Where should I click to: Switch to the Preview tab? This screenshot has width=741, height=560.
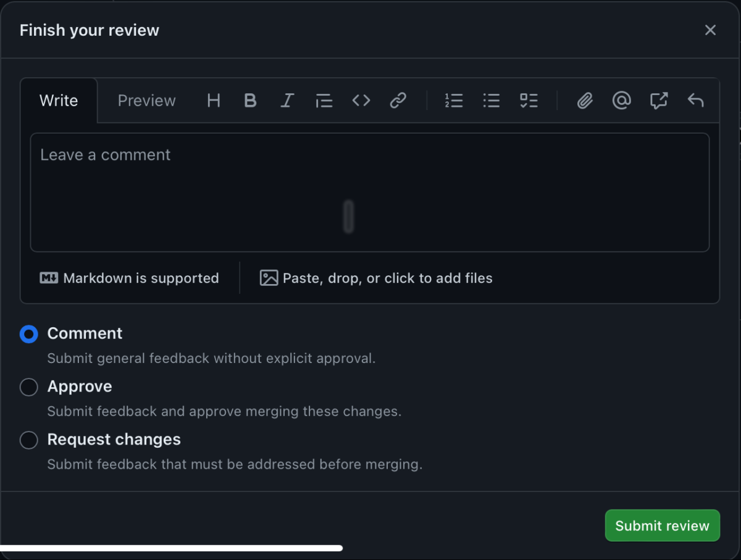point(146,101)
